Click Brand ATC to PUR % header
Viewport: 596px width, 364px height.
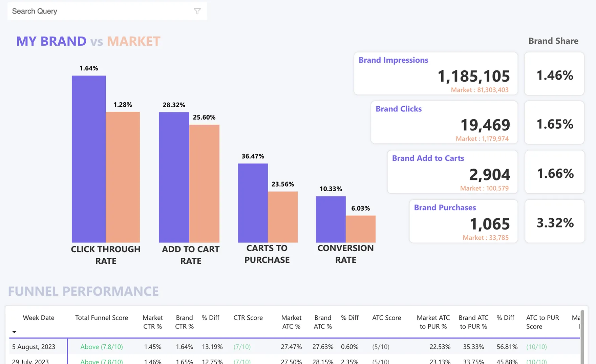[x=473, y=322]
